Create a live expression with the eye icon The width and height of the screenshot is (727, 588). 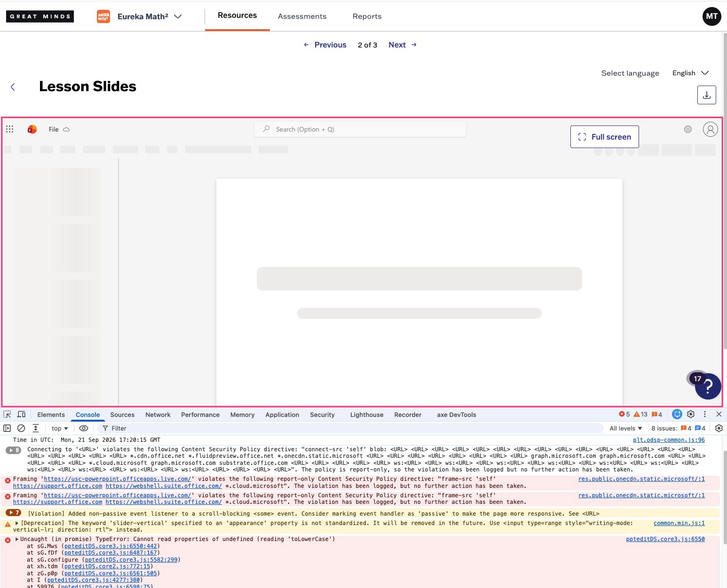click(x=84, y=428)
